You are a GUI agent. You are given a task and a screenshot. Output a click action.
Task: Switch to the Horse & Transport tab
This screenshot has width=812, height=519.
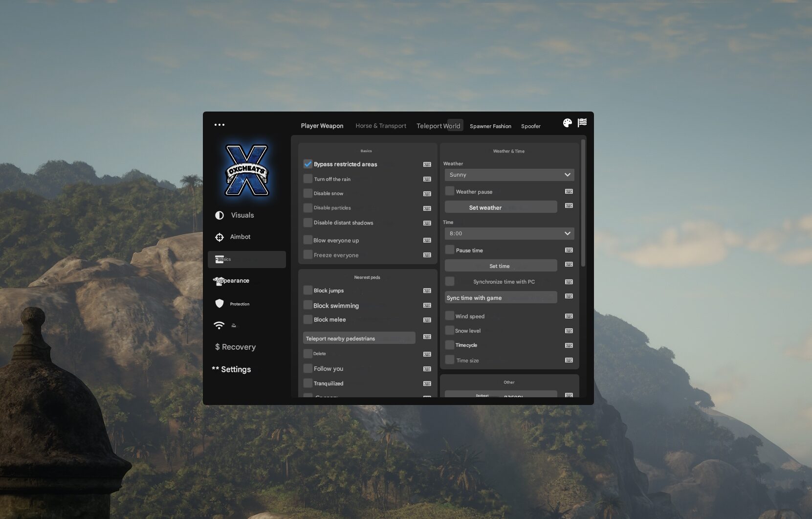[380, 126]
